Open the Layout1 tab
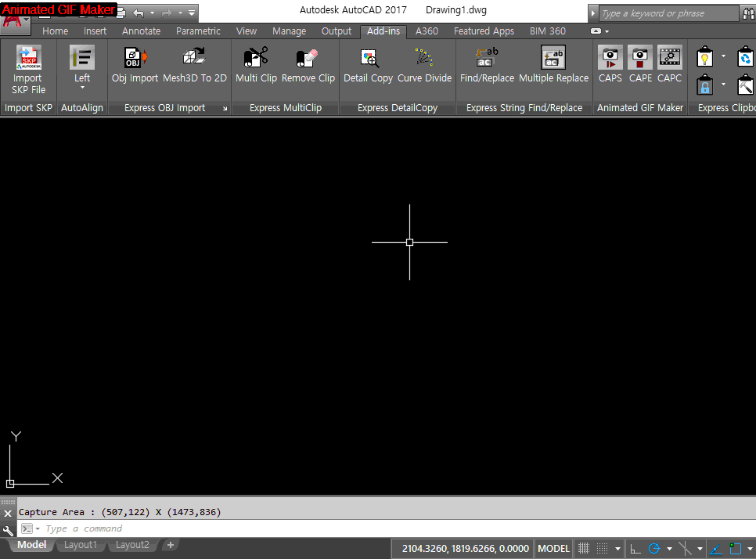The image size is (756, 559). point(81,545)
